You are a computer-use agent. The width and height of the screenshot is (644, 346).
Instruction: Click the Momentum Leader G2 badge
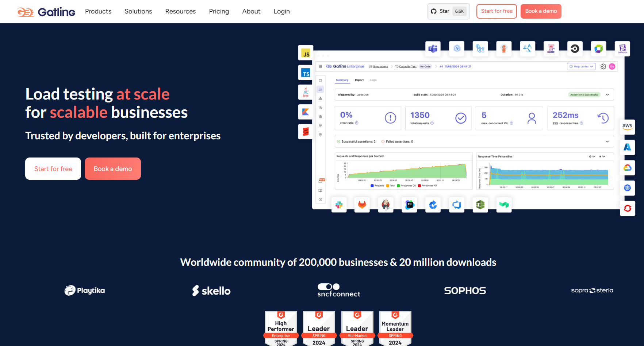395,328
